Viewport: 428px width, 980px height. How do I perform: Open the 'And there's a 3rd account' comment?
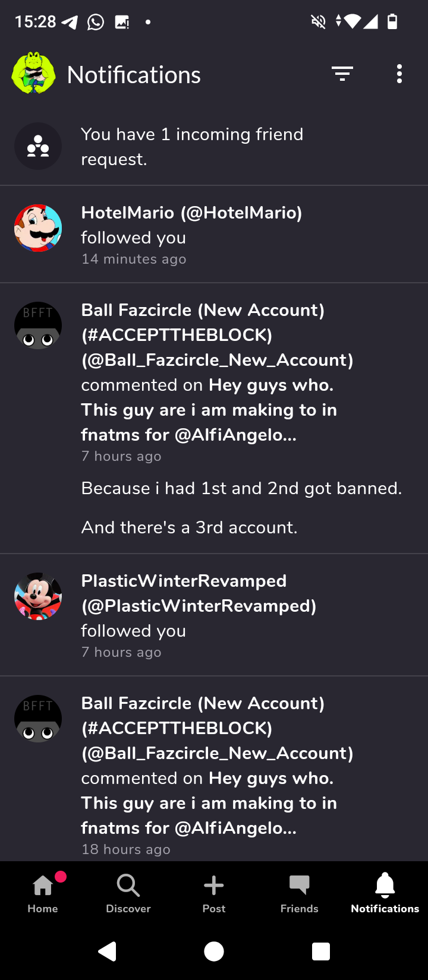pos(189,527)
